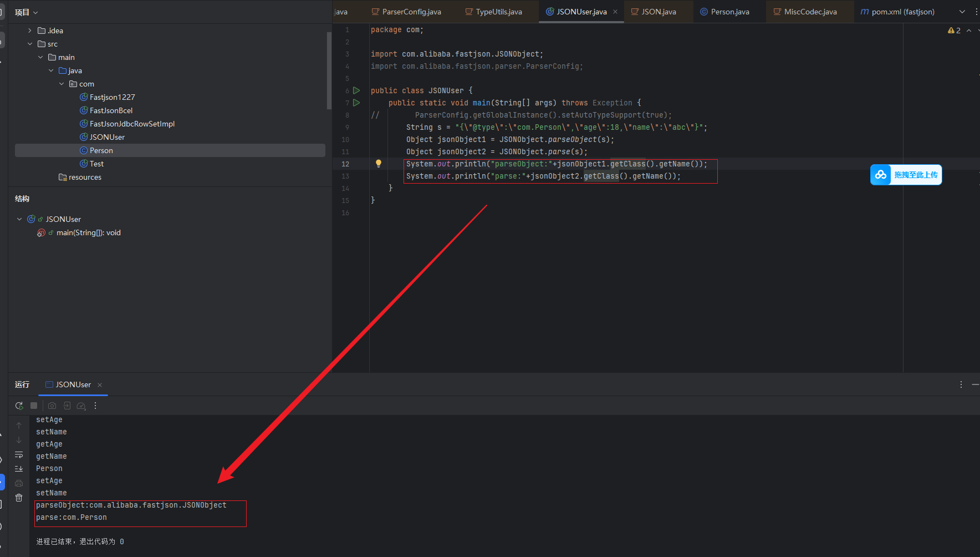Collapse the com package
This screenshot has height=557, width=980.
coord(62,84)
